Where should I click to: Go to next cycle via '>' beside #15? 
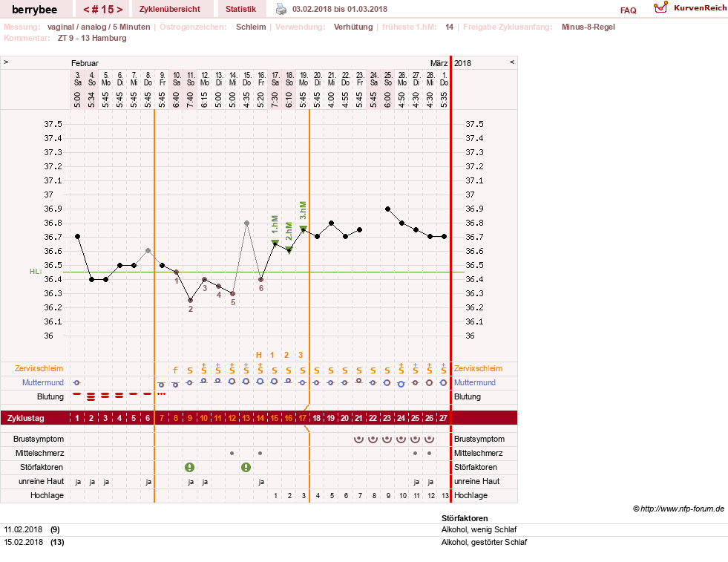(x=119, y=10)
